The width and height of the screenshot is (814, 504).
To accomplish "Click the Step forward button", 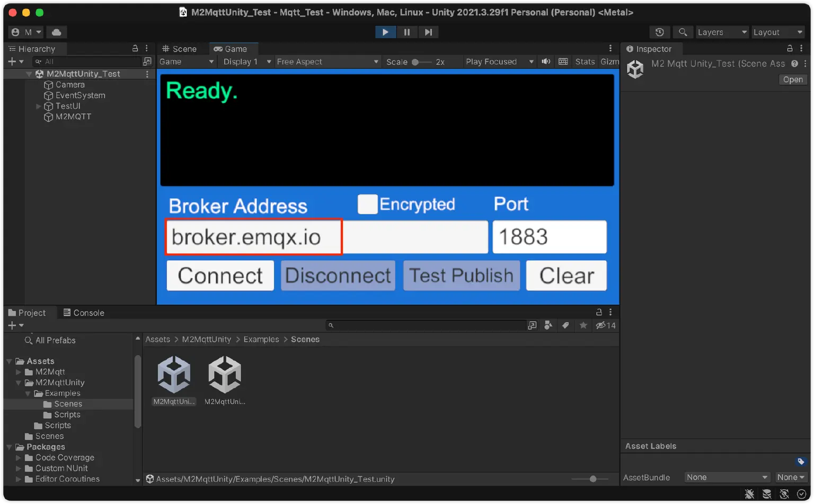I will tap(428, 32).
